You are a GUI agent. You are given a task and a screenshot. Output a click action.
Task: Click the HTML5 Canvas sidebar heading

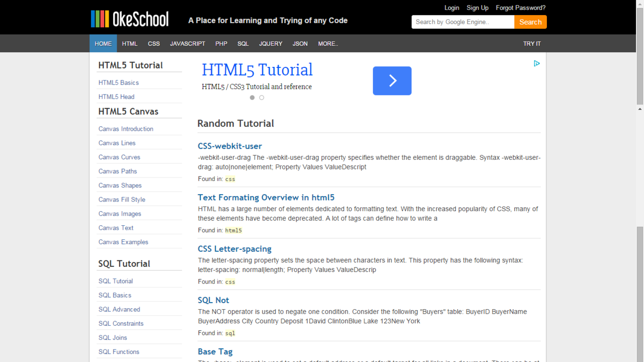pyautogui.click(x=128, y=112)
